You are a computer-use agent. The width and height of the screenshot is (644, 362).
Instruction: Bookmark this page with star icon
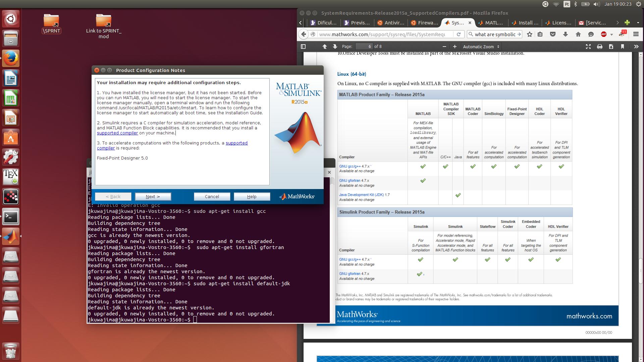(530, 34)
